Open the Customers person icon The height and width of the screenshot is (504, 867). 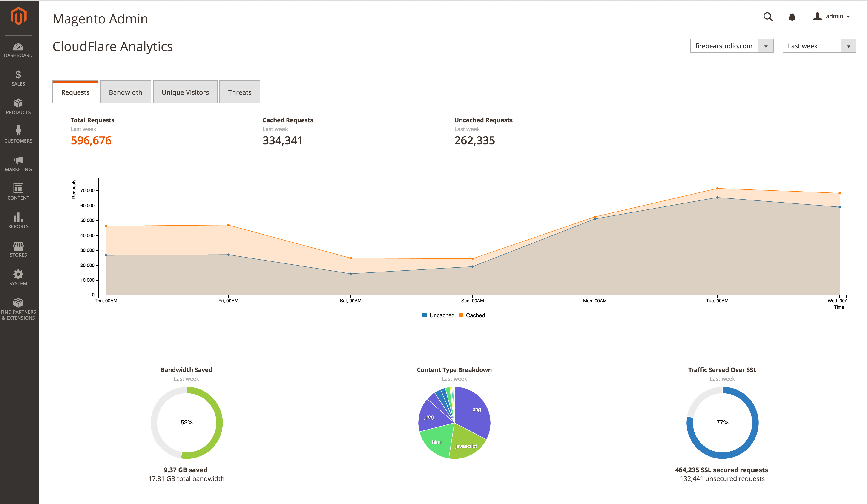(x=18, y=130)
